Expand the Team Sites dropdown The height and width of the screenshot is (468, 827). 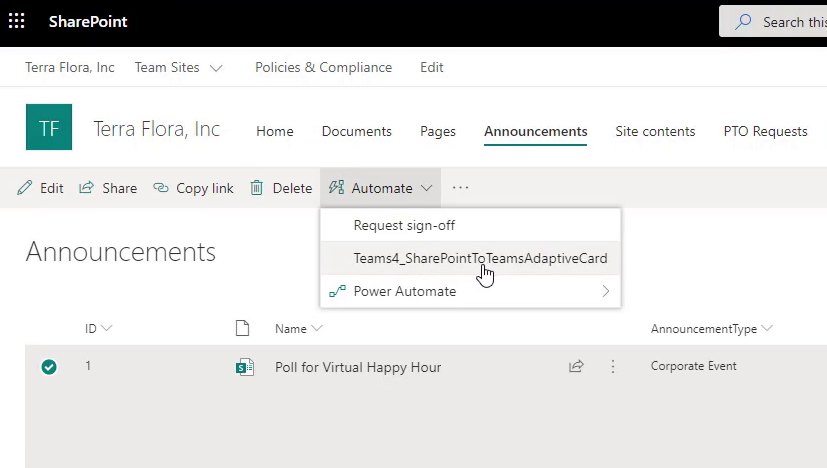click(x=216, y=68)
